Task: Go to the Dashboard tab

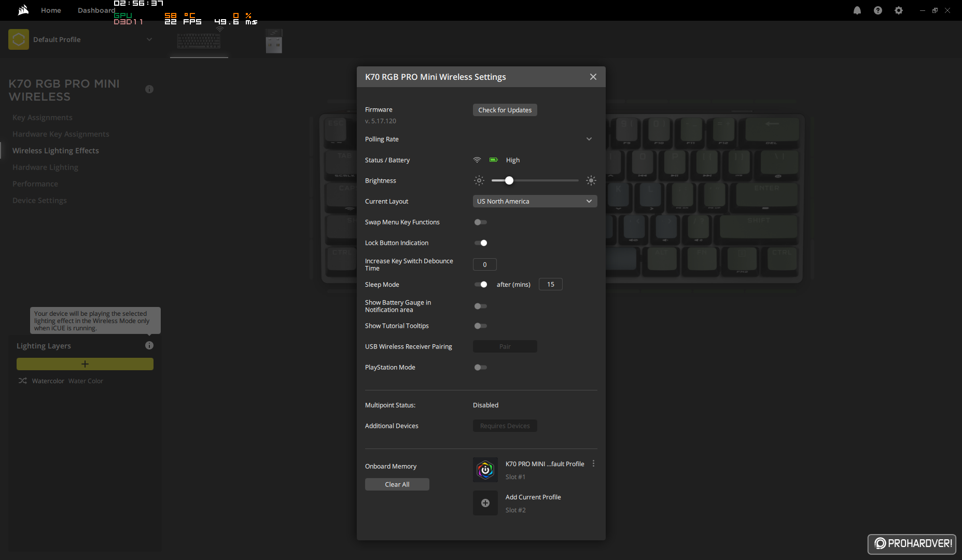Action: 96,10
